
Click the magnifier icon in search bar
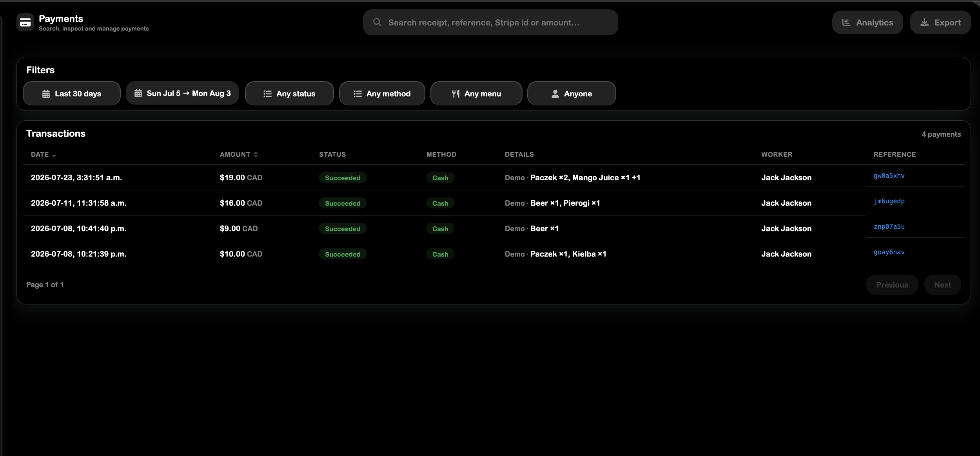[377, 22]
